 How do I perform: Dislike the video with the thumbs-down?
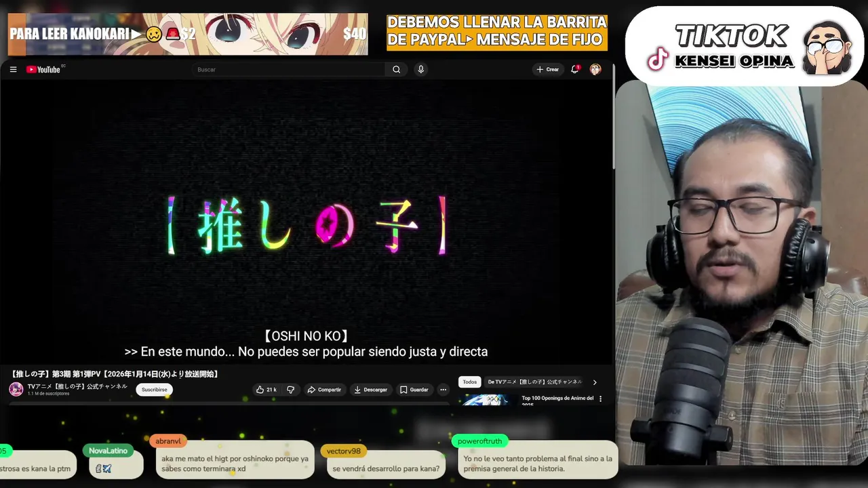click(291, 390)
